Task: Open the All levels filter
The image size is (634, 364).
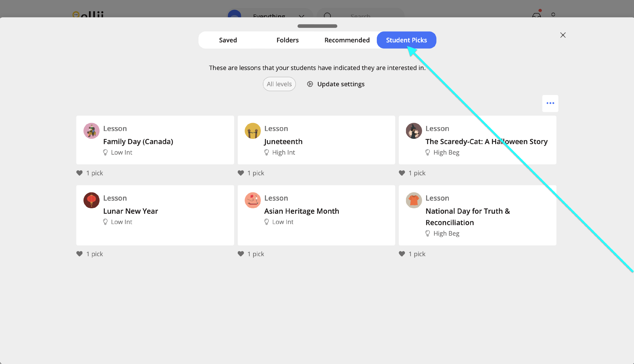Action: pos(279,84)
